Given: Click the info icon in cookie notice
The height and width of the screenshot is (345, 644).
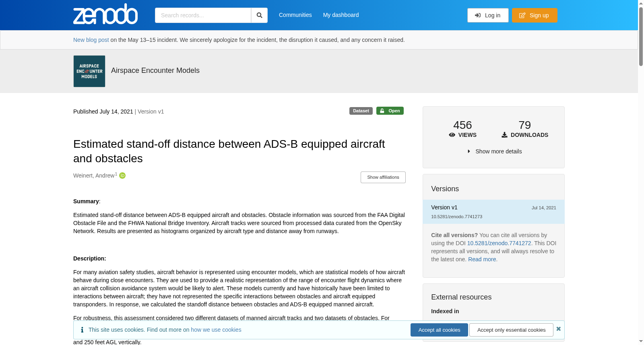Looking at the screenshot, I should coord(82,330).
